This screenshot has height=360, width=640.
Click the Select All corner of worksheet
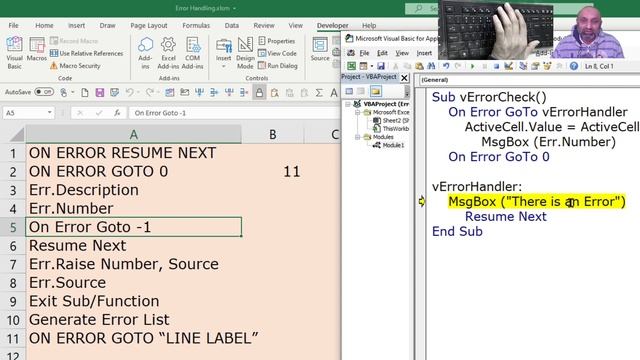[x=17, y=134]
